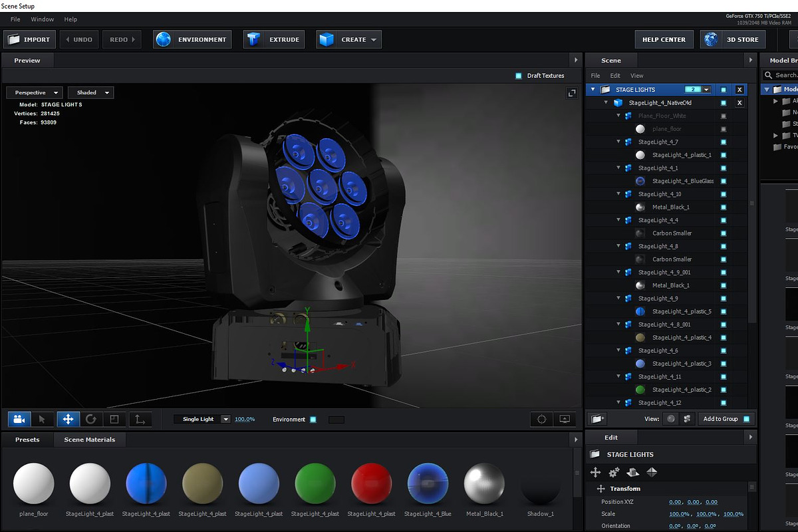Expand the Preview panel options arrow
Viewport: 798px width, 532px height.
click(x=575, y=60)
